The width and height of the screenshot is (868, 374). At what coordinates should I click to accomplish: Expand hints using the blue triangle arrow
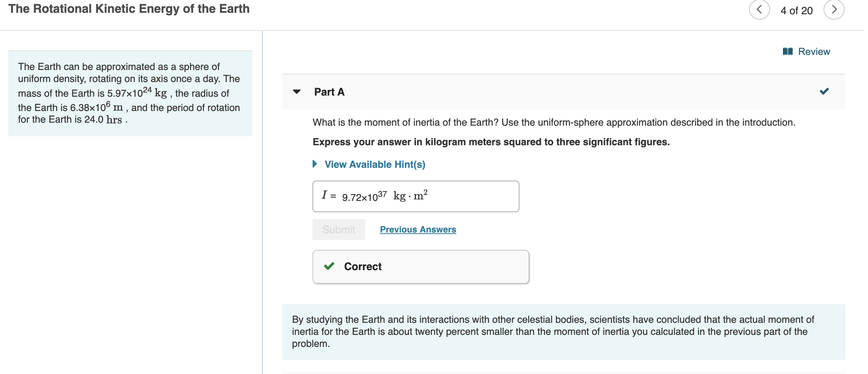coord(315,164)
